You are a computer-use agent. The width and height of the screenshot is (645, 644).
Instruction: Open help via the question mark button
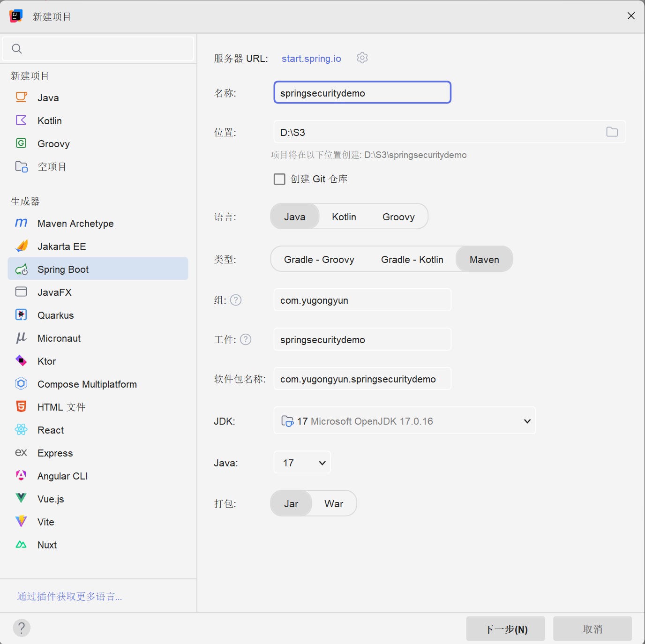[22, 628]
